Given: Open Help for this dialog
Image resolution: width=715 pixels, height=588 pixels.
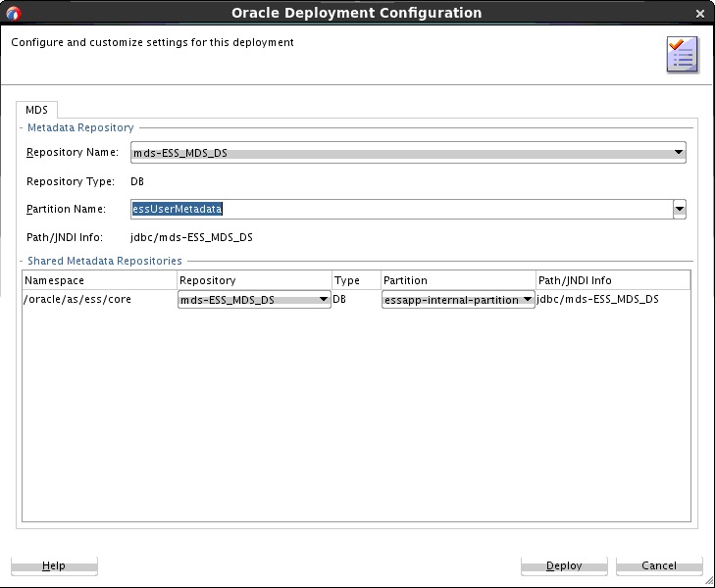Looking at the screenshot, I should (x=54, y=565).
